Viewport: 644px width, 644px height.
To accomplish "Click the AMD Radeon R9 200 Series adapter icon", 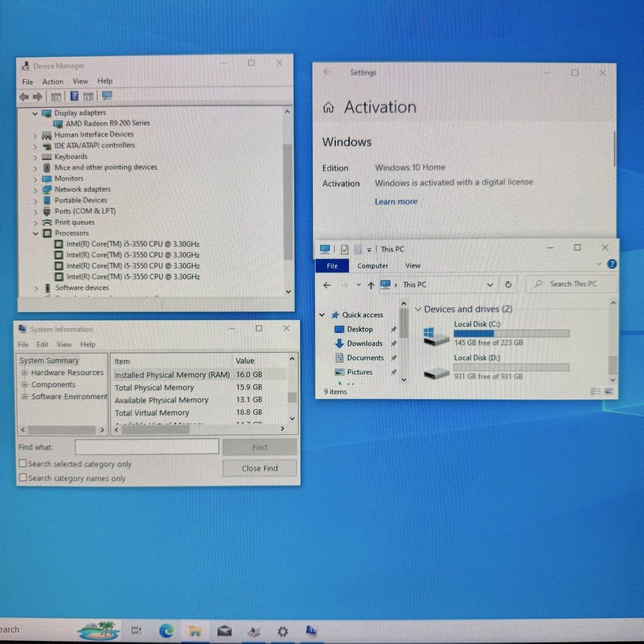I will (x=58, y=123).
